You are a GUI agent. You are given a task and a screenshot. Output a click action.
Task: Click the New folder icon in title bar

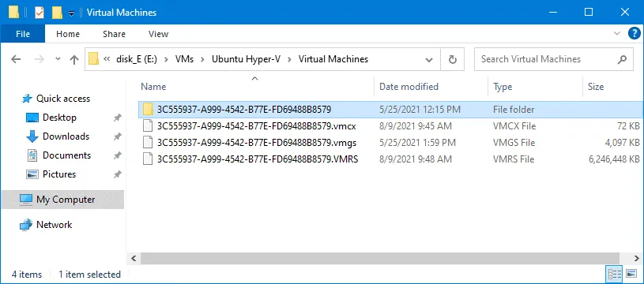tap(57, 13)
